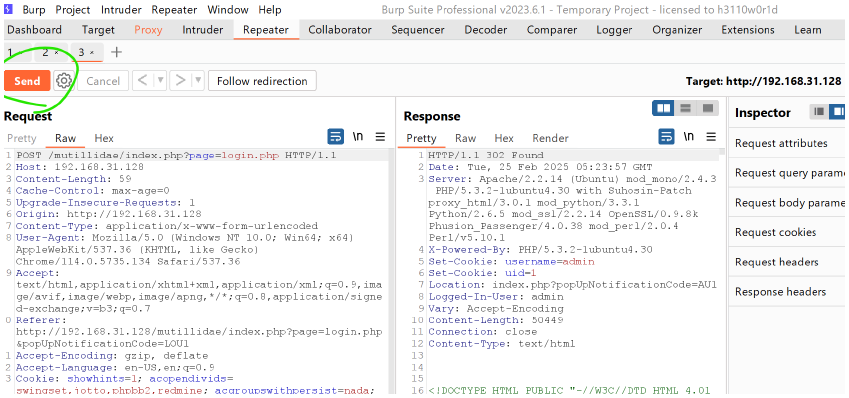Send the request
This screenshot has width=849, height=398.
[27, 81]
